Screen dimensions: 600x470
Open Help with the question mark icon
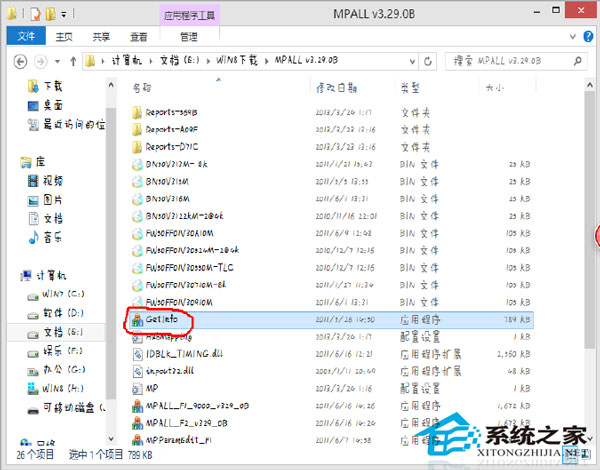tap(589, 37)
